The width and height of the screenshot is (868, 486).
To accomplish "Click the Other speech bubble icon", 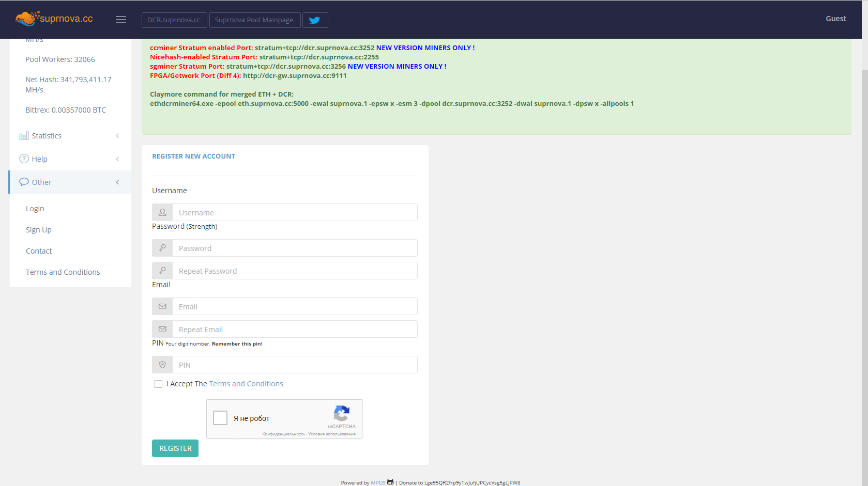I will (24, 182).
